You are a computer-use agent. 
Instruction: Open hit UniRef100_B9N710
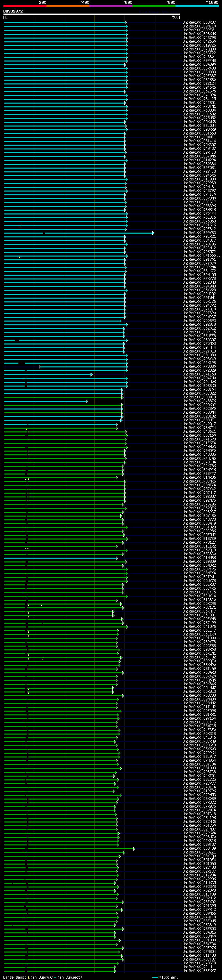199,26
